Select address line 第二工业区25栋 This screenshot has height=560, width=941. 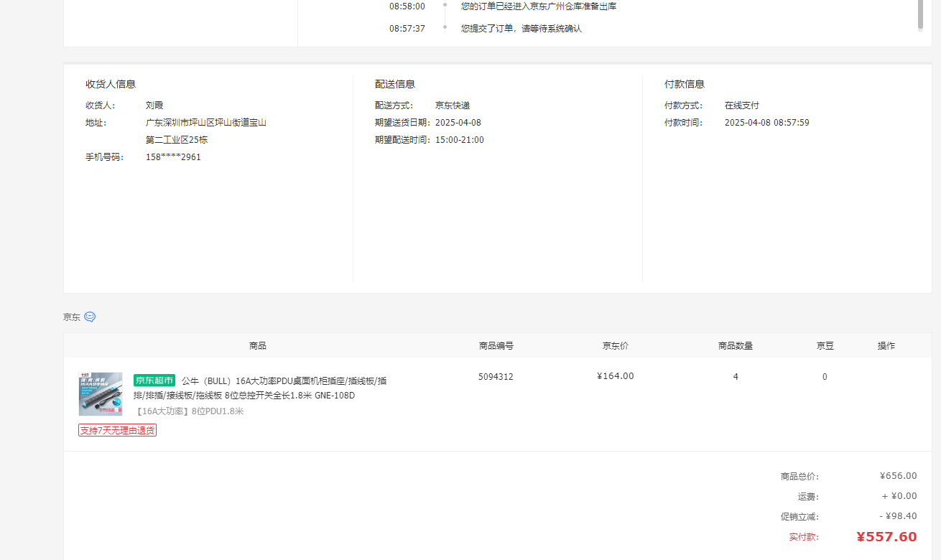(x=177, y=139)
